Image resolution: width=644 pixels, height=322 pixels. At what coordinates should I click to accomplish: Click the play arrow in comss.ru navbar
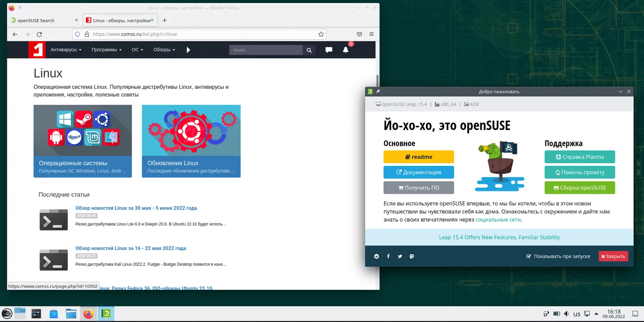[188, 50]
